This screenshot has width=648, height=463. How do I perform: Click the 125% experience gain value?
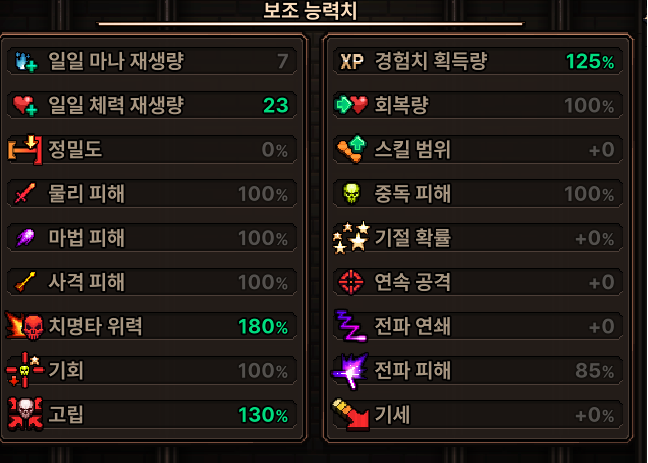[590, 62]
